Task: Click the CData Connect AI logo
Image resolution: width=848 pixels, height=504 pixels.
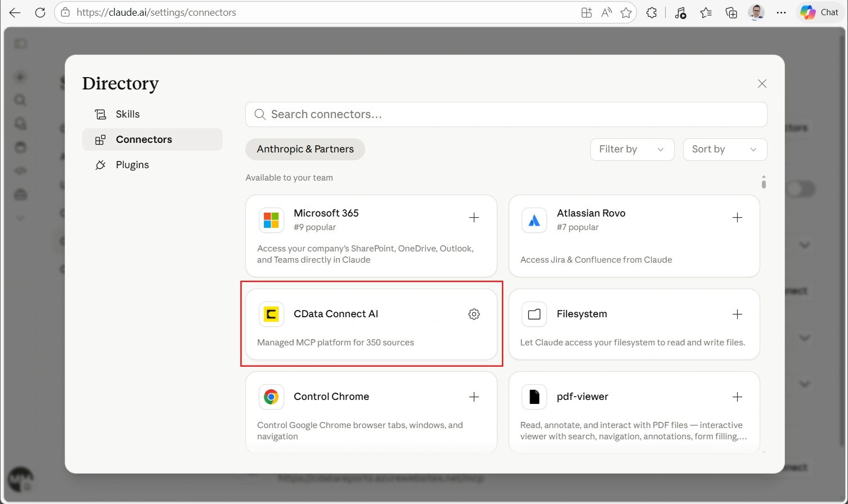Action: click(x=271, y=314)
